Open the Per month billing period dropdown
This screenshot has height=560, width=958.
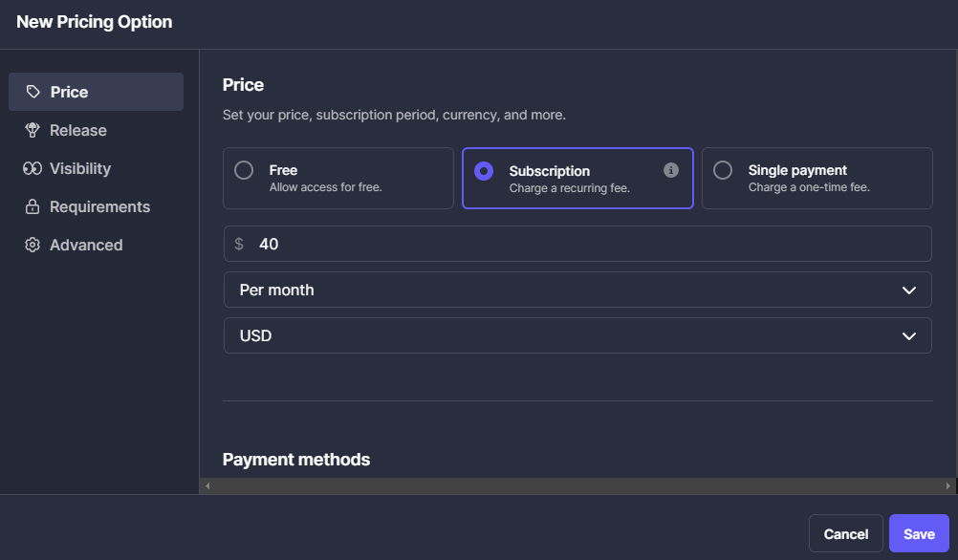[577, 290]
